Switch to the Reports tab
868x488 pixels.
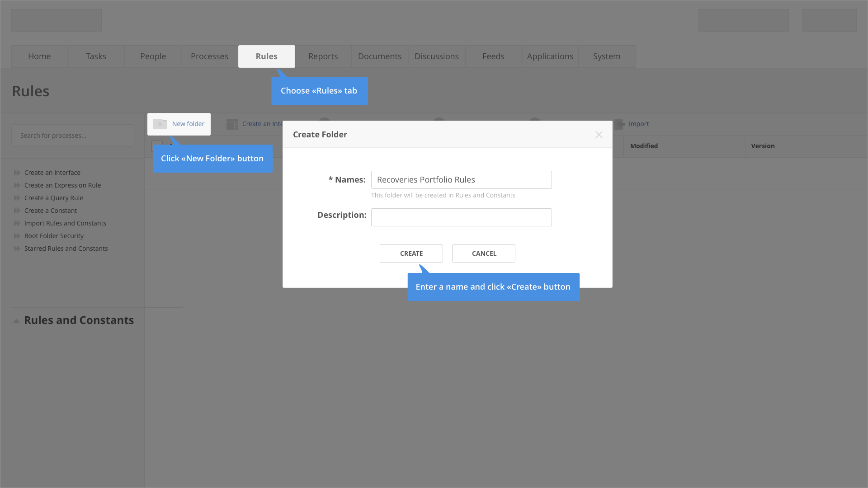323,56
